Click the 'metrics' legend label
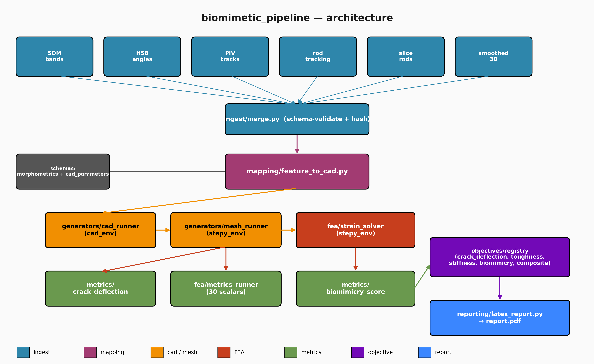The width and height of the screenshot is (594, 364). 311,352
